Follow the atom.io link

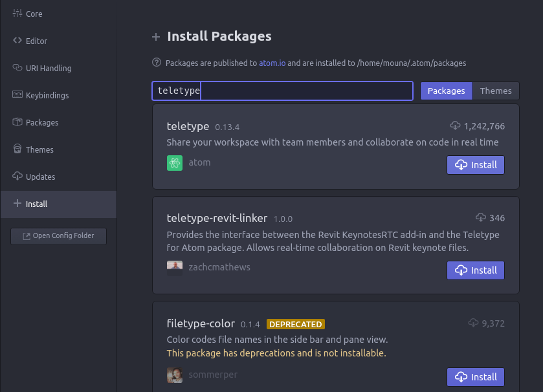click(x=272, y=63)
